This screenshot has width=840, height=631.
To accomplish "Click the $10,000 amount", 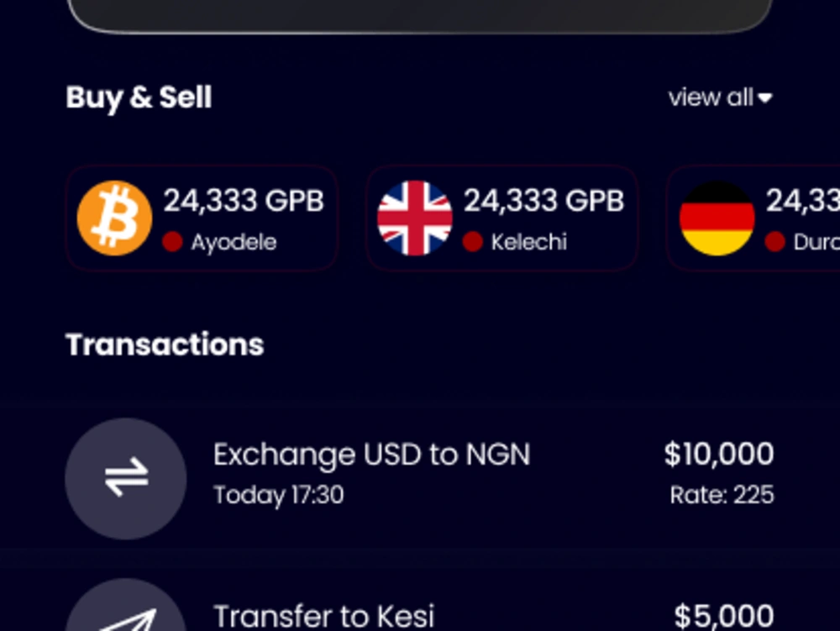I will tap(719, 455).
